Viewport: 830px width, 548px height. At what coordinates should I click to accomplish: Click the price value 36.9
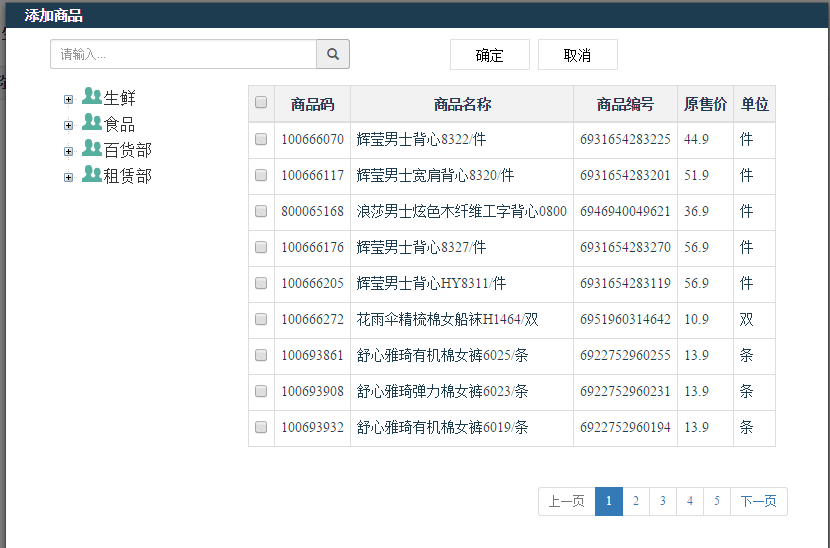click(x=696, y=211)
